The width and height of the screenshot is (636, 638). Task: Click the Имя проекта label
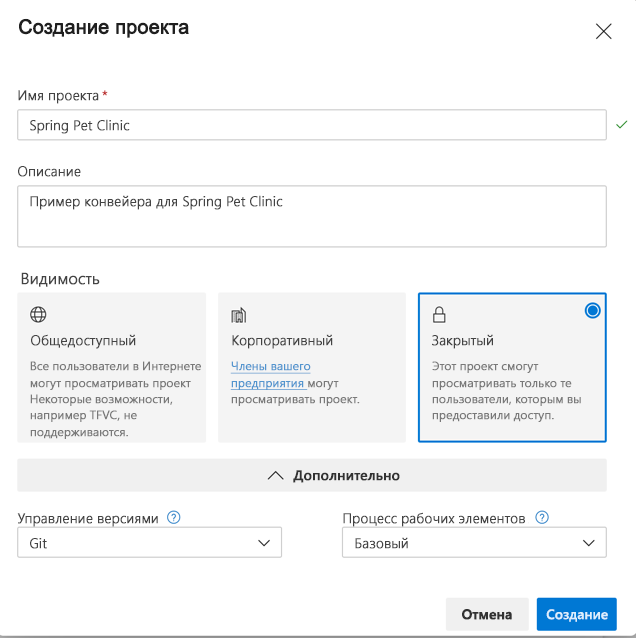click(x=58, y=96)
